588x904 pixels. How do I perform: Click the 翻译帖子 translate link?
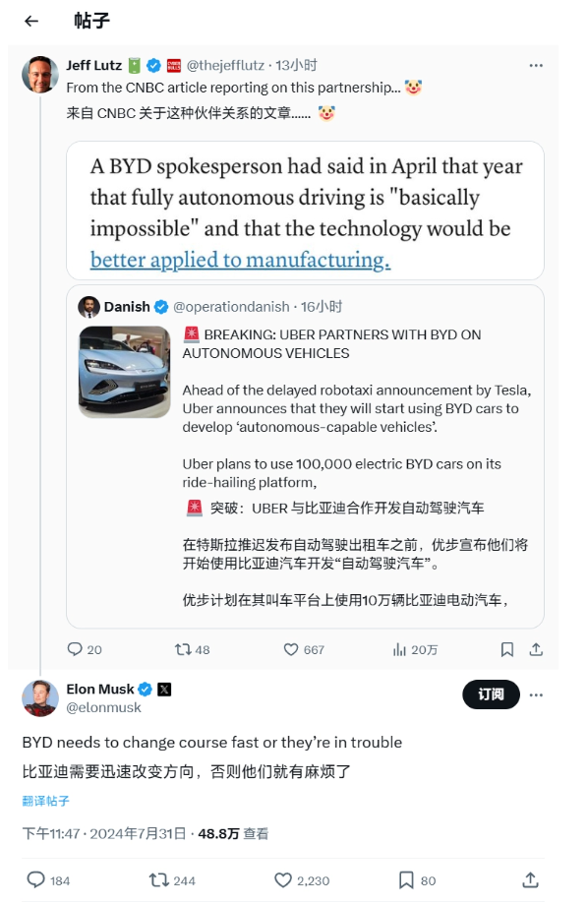click(x=43, y=802)
